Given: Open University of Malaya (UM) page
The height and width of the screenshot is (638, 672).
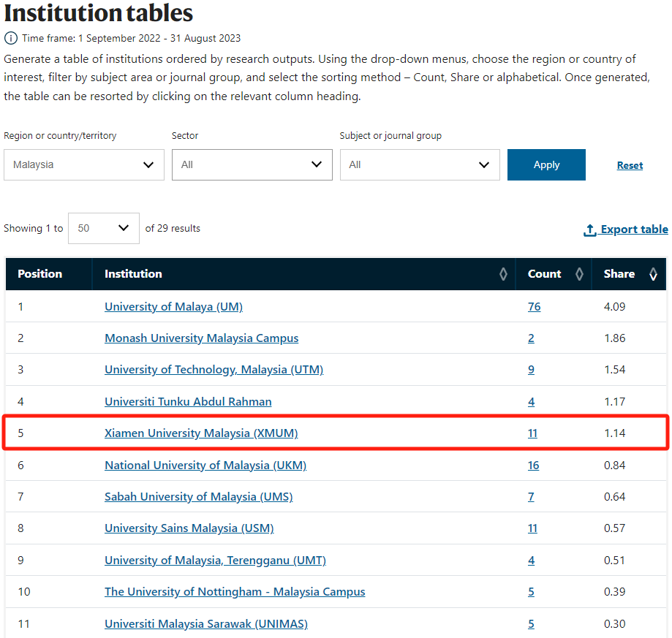Looking at the screenshot, I should [173, 307].
